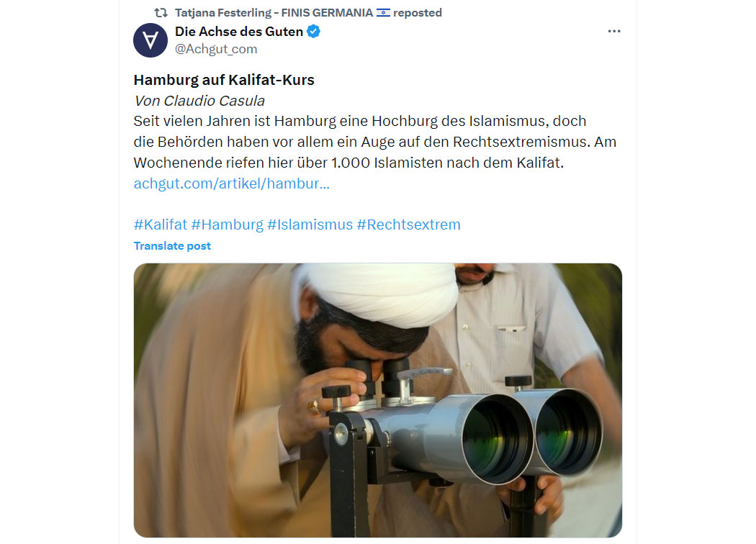Open the #Islamismus hashtag
The width and height of the screenshot is (756, 544).
click(x=310, y=225)
